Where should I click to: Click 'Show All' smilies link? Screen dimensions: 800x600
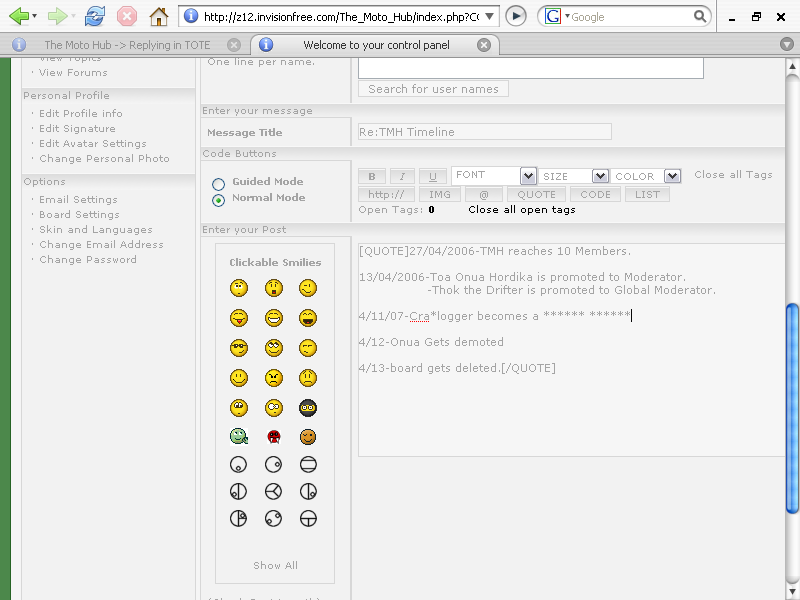coord(276,565)
